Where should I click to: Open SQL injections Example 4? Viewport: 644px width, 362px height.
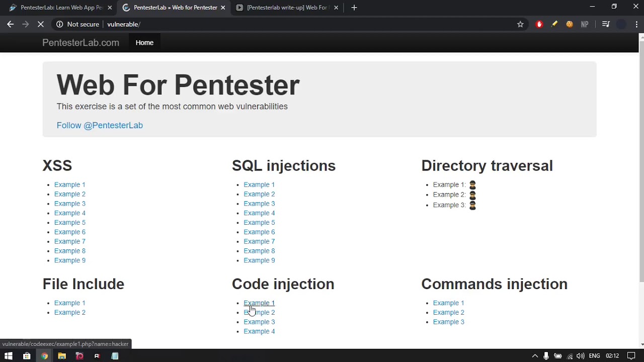pos(259,213)
